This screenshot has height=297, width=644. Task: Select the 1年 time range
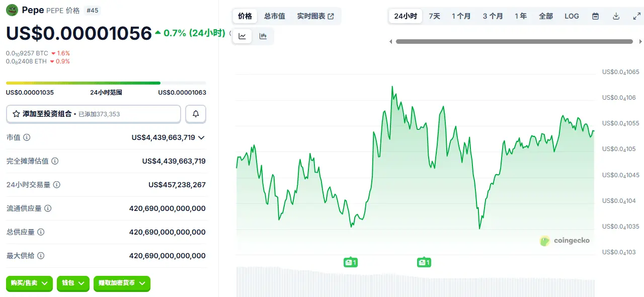tap(521, 16)
